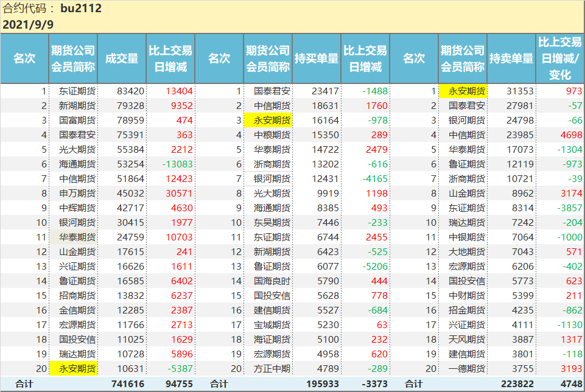Click the date 2021/9/9
Image resolution: width=585 pixels, height=392 pixels.
(x=28, y=24)
